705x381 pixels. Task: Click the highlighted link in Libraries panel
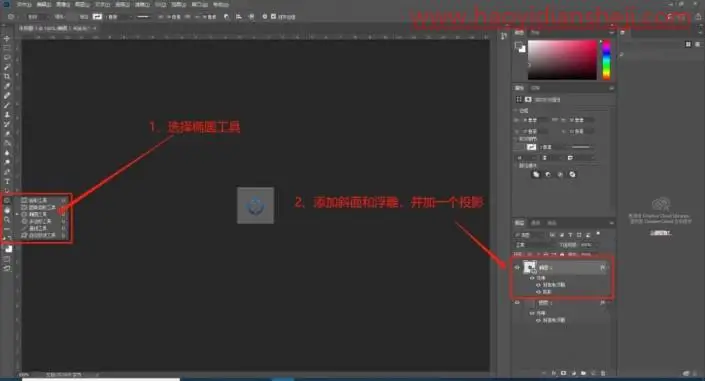(660, 233)
